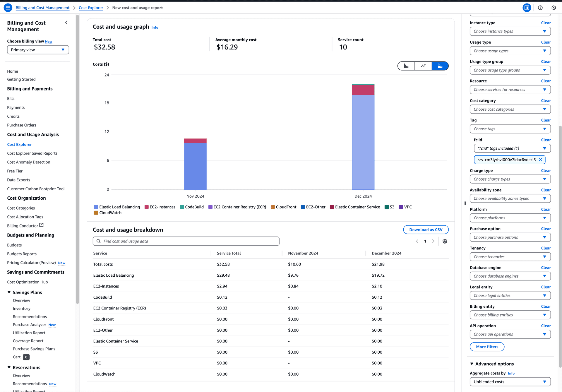Screen dimensions: 562x392
Task: Switch to bar chart view
Action: [x=406, y=66]
